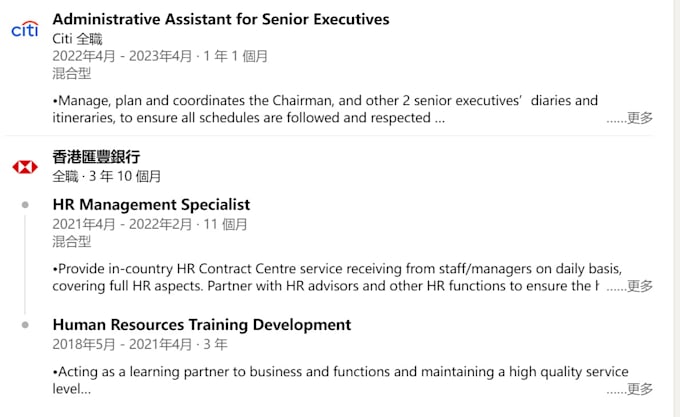
Task: Click the timeline dot beside HR Management Specialist
Action: pyautogui.click(x=25, y=205)
